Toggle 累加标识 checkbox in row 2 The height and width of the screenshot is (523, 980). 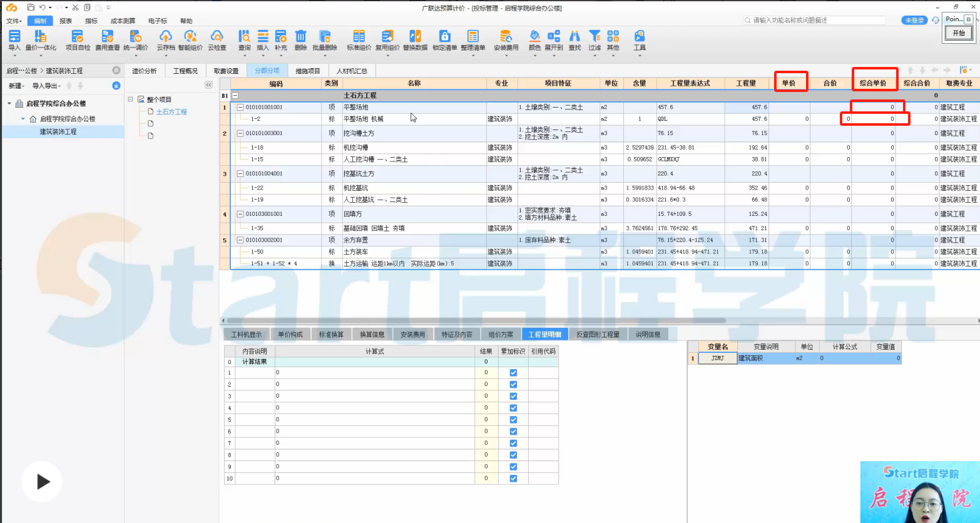(x=513, y=384)
